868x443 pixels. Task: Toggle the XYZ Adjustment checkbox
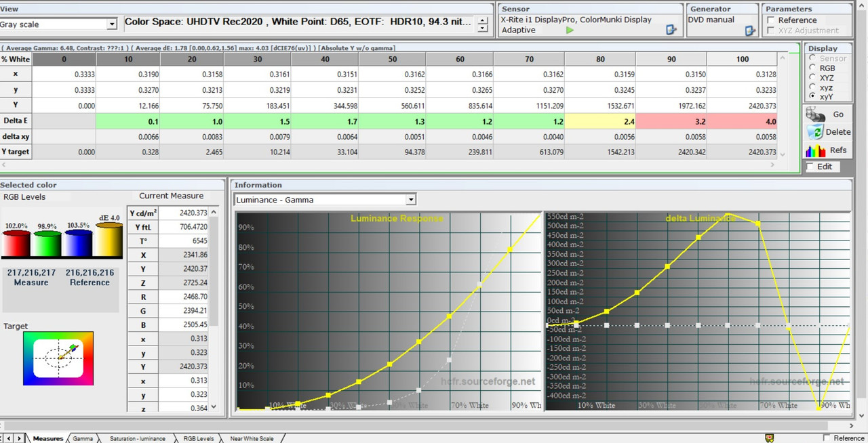770,30
